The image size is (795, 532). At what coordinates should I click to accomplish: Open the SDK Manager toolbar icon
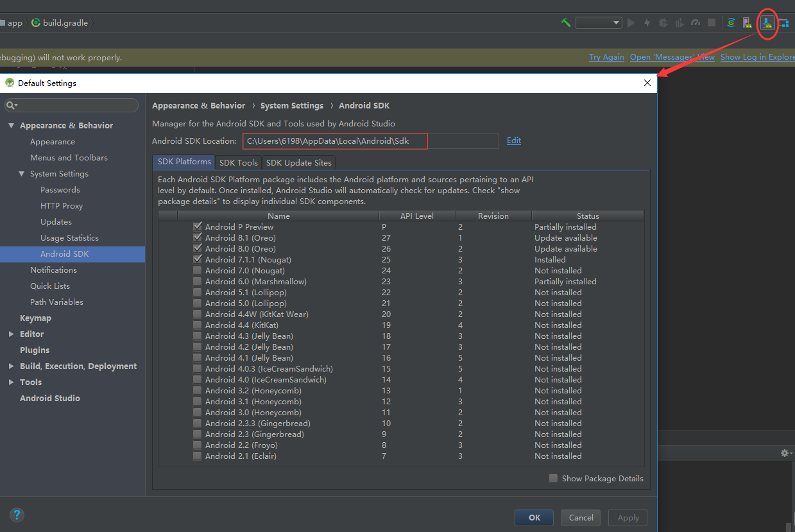point(767,22)
